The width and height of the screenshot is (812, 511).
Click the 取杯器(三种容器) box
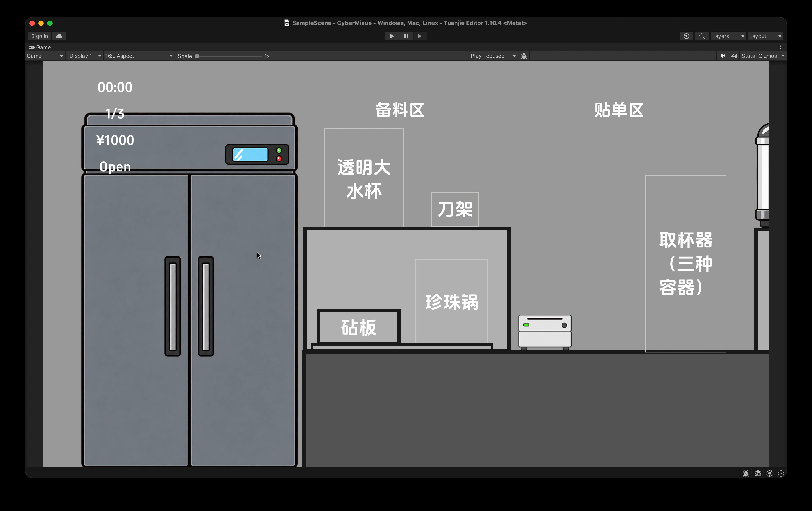click(x=686, y=264)
